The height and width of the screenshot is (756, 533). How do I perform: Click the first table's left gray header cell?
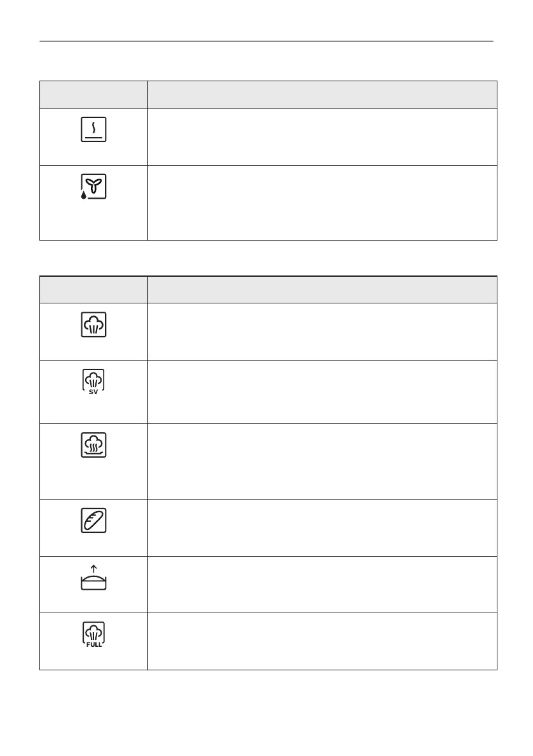(x=93, y=95)
